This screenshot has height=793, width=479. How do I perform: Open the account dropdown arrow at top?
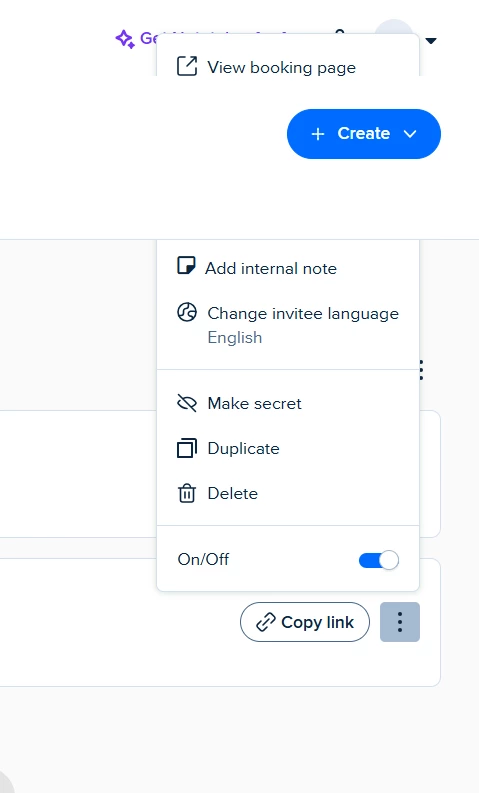(x=431, y=40)
